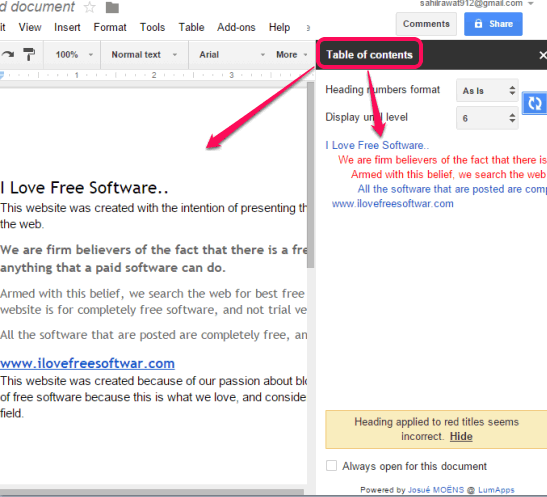547x497 pixels.
Task: Click the document horizontal scrollbar
Action: tap(152, 492)
